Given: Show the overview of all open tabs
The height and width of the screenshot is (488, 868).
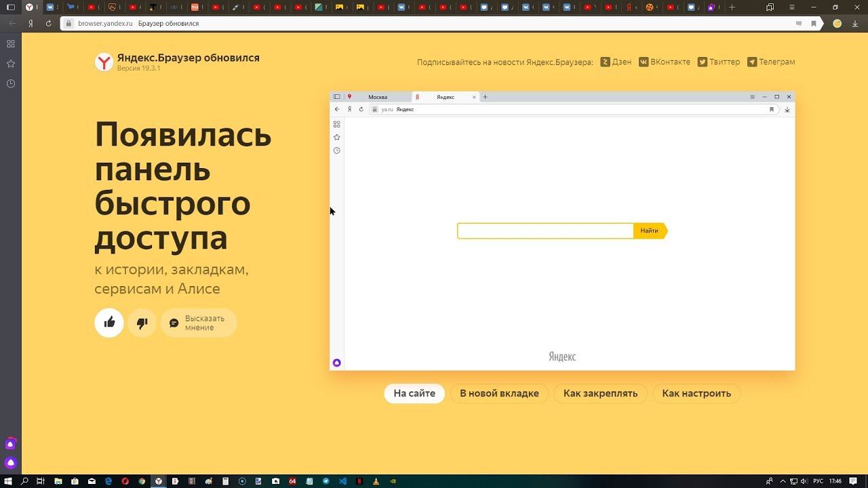Looking at the screenshot, I should tap(770, 7).
